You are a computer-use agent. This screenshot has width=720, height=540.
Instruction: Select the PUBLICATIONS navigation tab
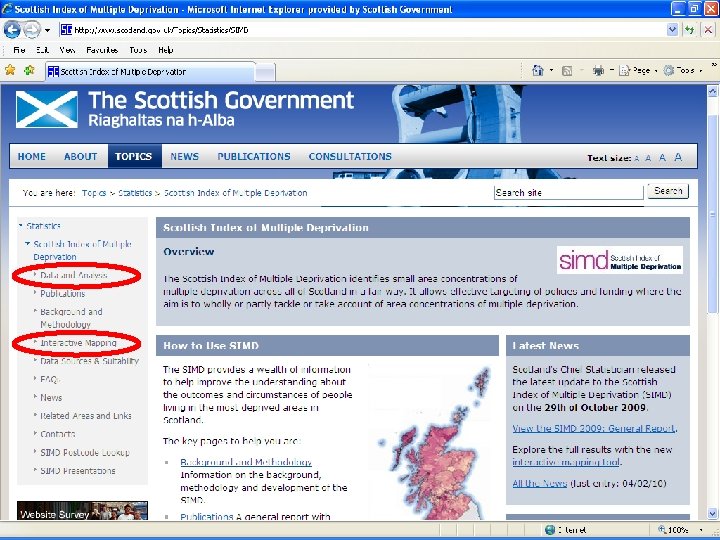coord(254,157)
